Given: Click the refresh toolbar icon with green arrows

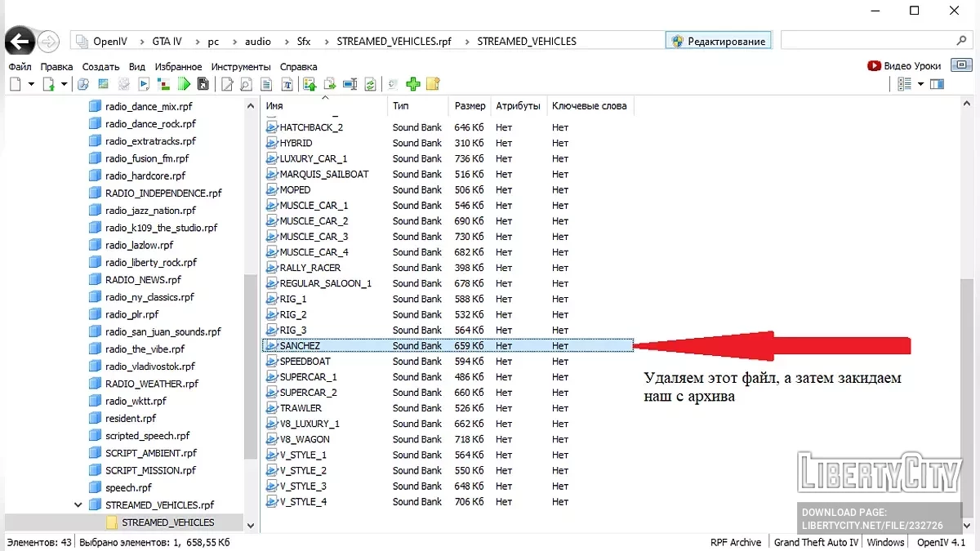Looking at the screenshot, I should tap(370, 84).
